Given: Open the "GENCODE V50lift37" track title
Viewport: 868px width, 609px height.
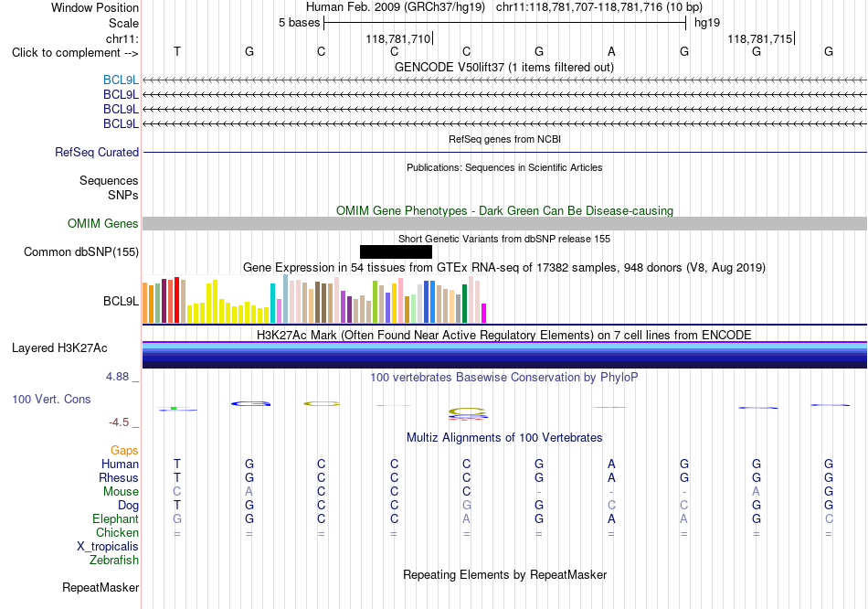Looking at the screenshot, I should tap(504, 67).
